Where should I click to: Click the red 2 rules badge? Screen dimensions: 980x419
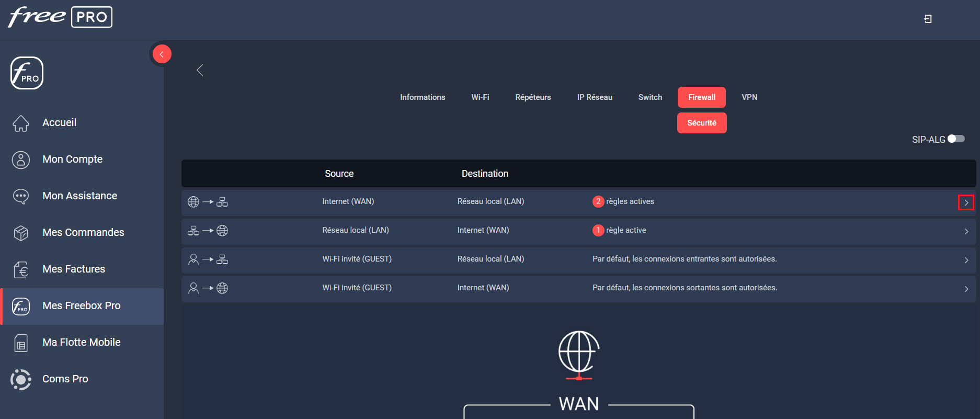click(x=598, y=201)
